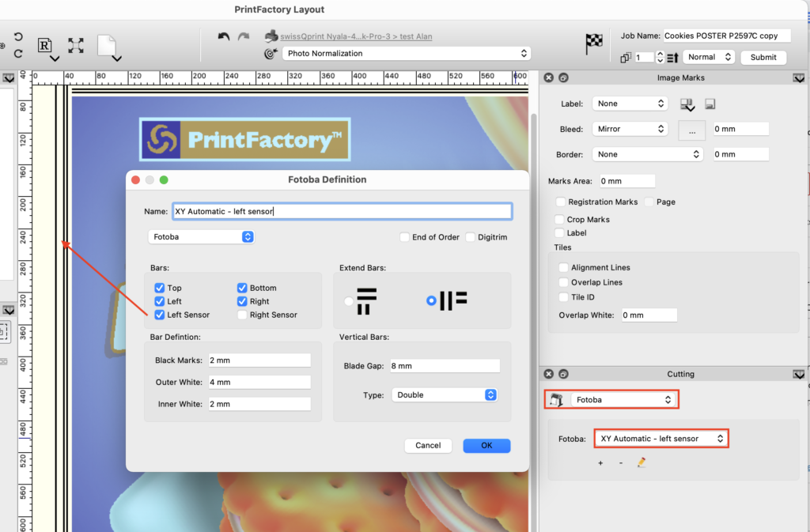Click the cutter device icon beside Fotoba

tap(556, 399)
